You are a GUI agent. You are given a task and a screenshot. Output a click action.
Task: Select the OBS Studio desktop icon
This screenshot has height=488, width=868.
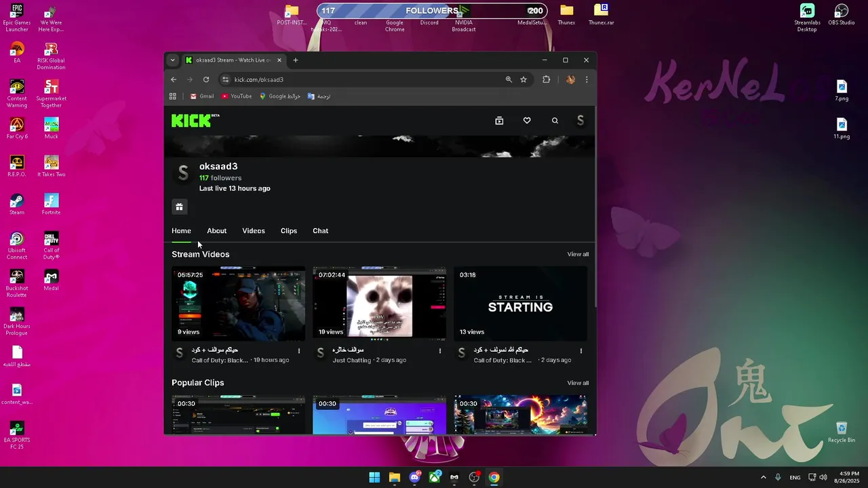842,14
